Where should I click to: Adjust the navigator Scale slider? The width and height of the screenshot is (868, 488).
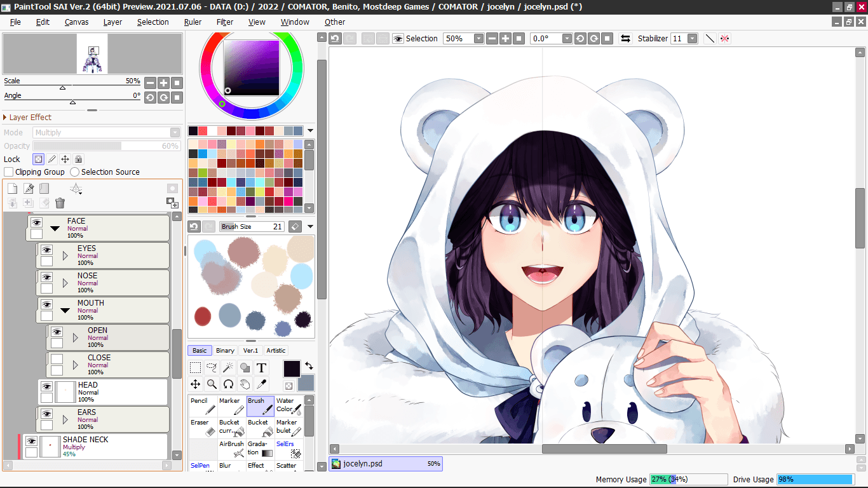(62, 86)
